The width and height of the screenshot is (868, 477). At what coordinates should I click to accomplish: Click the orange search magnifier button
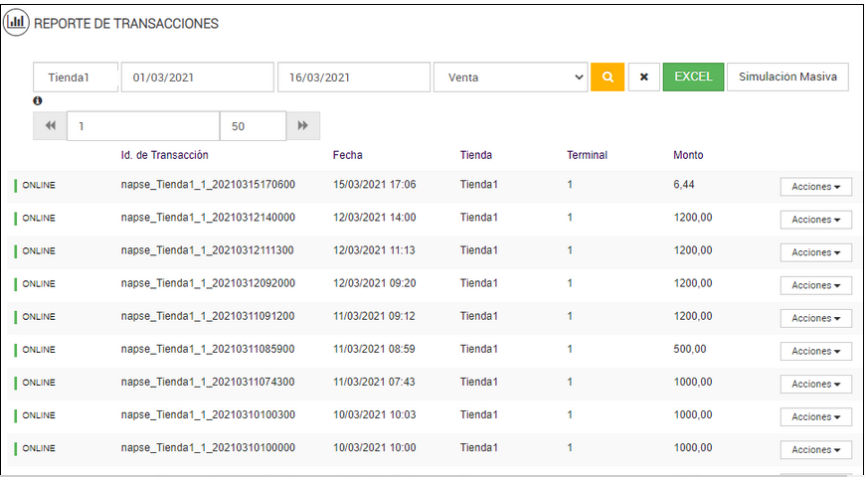tap(608, 78)
